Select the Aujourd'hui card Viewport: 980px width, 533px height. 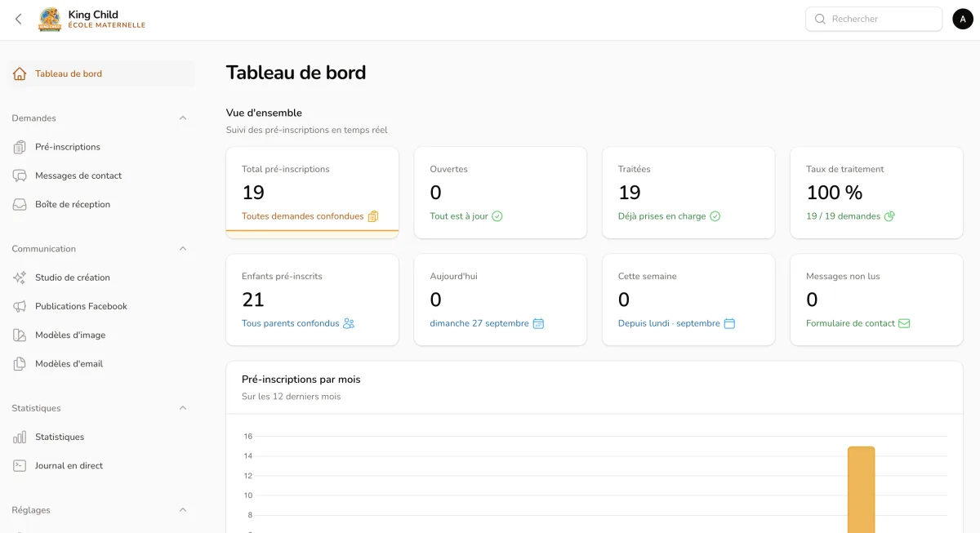pos(501,300)
